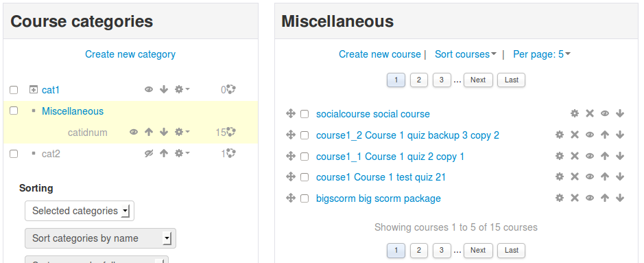The image size is (644, 263).
Task: Open Per page: 5 dropdown
Action: [541, 54]
